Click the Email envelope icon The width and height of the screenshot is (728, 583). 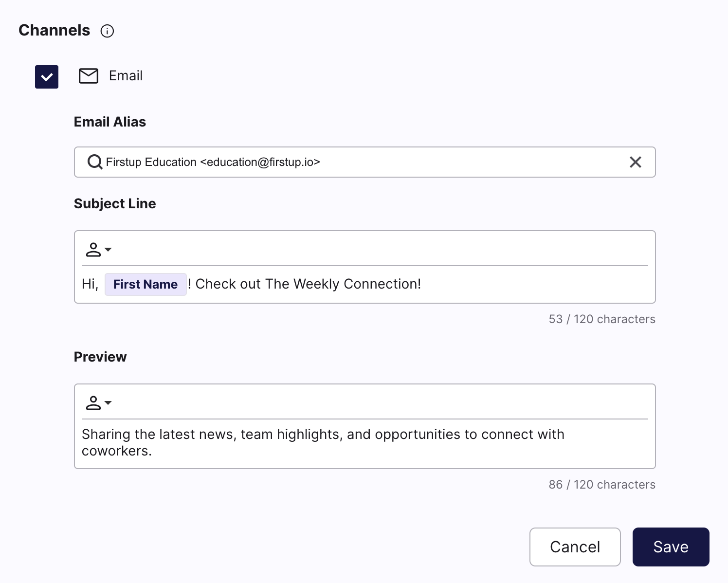tap(89, 76)
